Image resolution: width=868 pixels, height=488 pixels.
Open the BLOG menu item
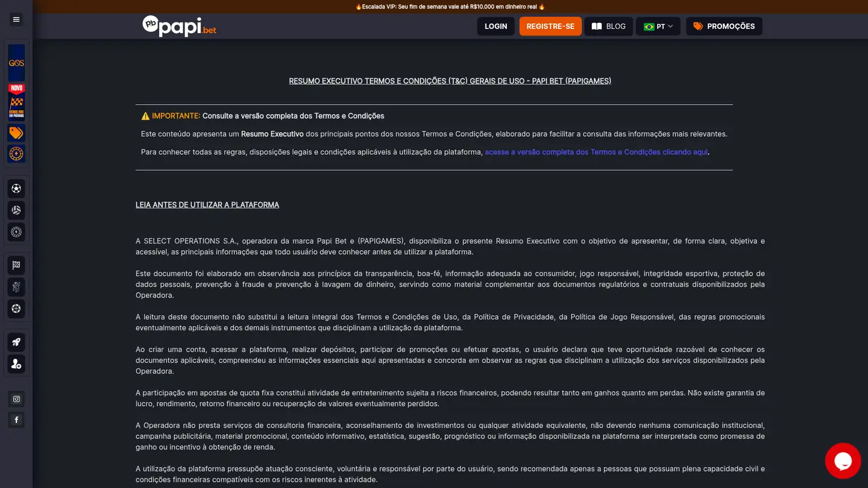[x=609, y=27]
